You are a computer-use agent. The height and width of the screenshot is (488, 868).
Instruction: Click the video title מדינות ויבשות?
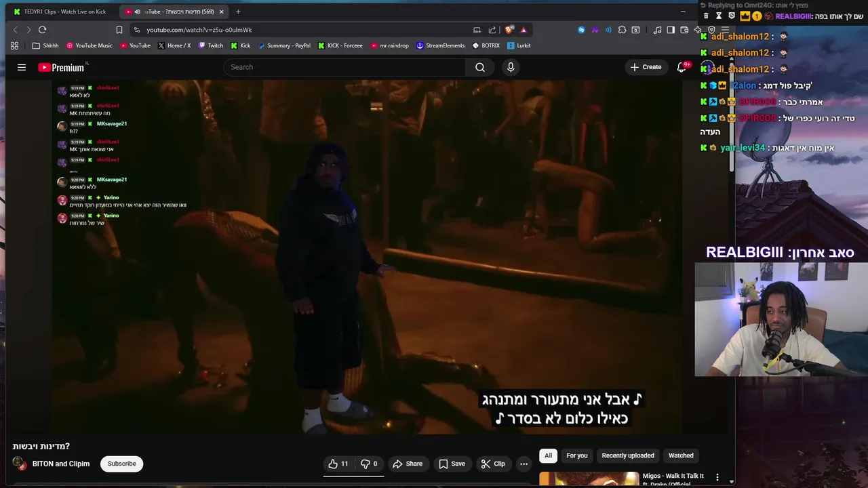[x=41, y=446]
